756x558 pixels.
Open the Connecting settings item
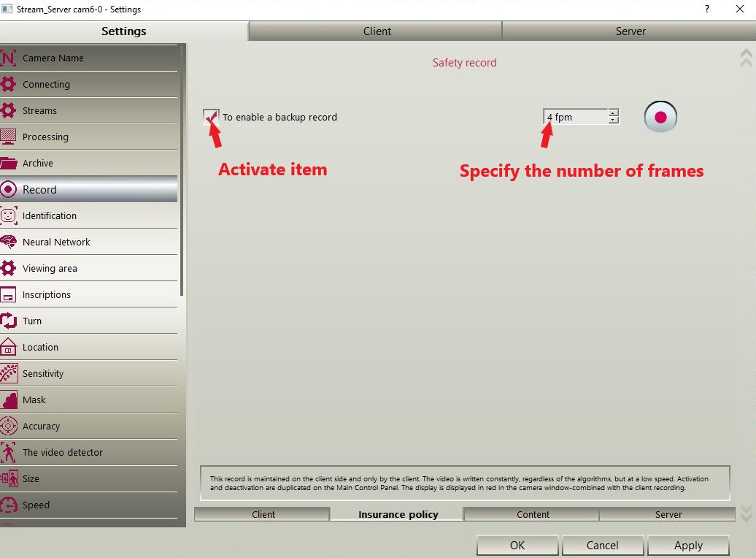point(89,84)
